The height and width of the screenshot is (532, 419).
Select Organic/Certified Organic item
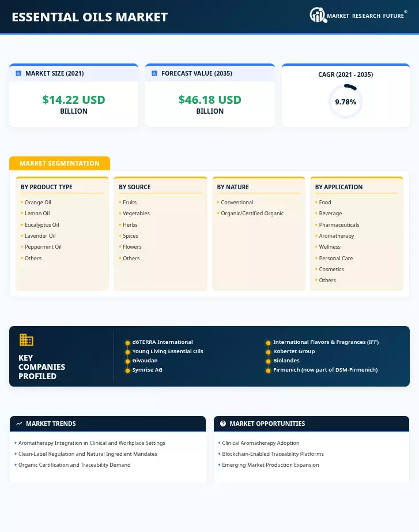tap(252, 213)
